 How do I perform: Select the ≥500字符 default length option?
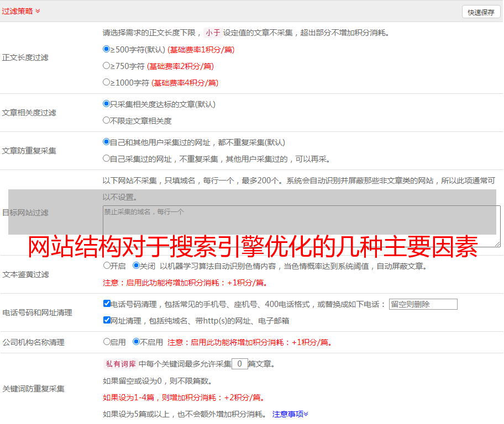[107, 49]
